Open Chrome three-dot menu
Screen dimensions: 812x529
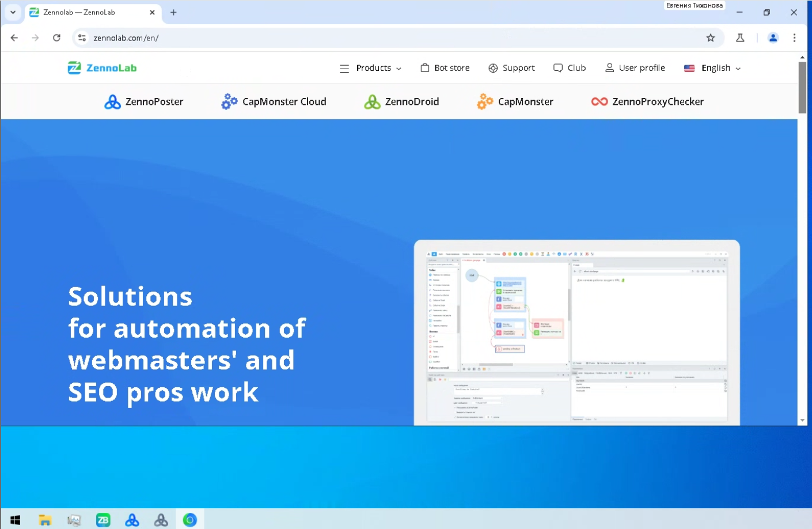point(794,38)
